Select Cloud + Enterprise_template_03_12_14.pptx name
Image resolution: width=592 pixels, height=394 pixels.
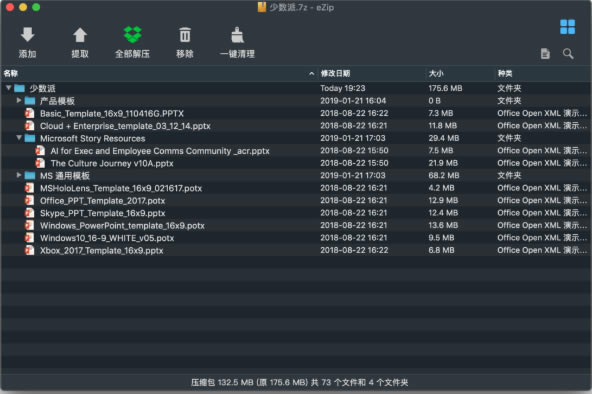[125, 126]
